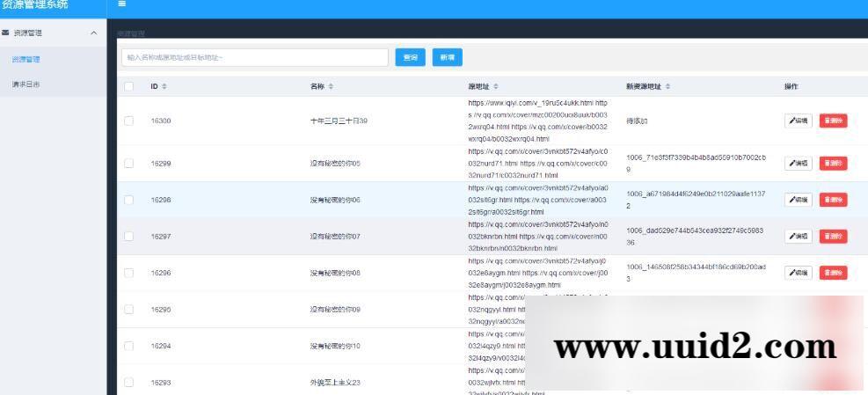
Task: Check the box for row 16298
Action: pos(128,200)
